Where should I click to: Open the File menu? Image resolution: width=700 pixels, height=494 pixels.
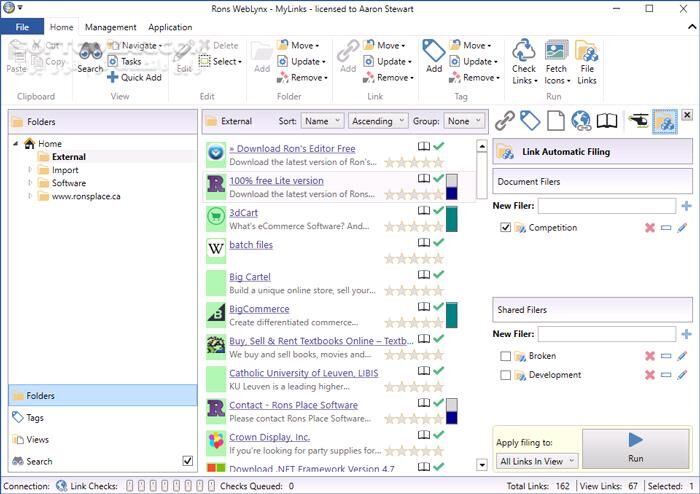click(x=22, y=27)
